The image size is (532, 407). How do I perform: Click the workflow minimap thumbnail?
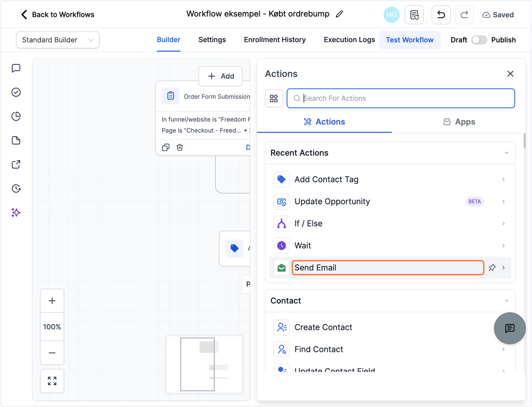tap(204, 364)
